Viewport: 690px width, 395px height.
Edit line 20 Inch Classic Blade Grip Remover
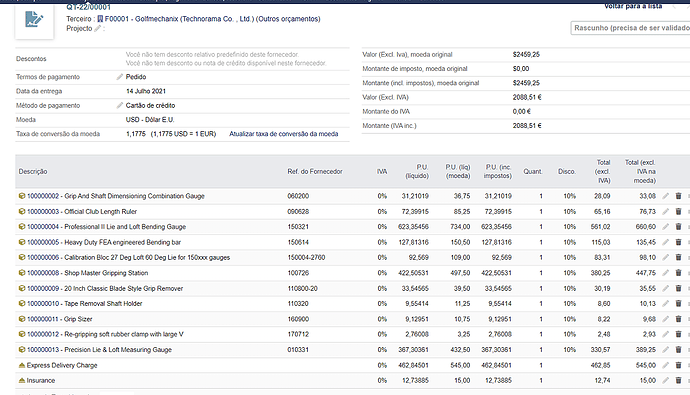point(665,289)
